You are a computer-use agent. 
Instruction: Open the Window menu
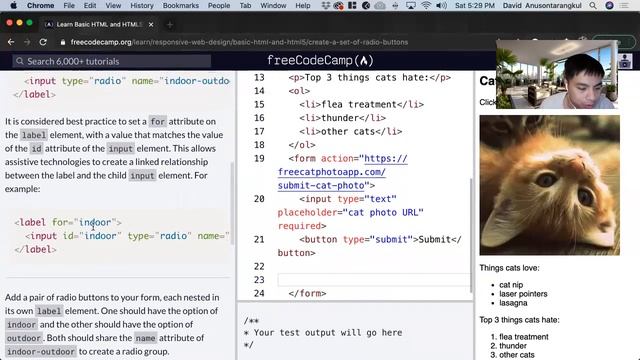point(273,5)
